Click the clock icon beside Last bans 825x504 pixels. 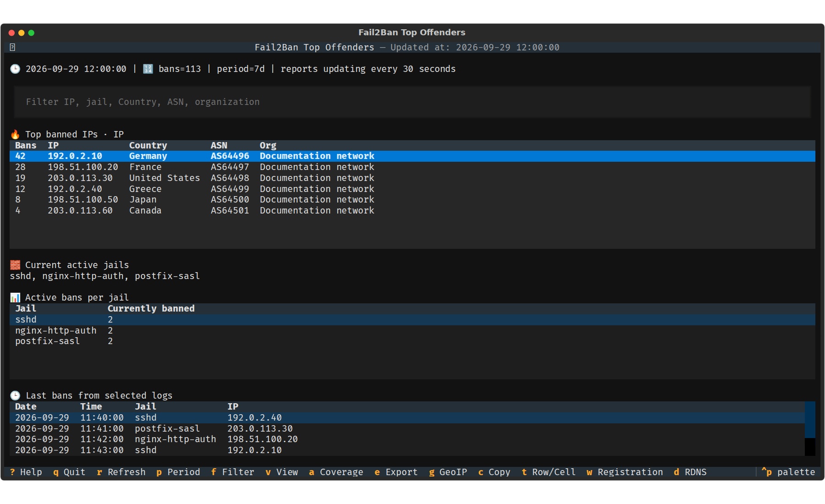coord(15,395)
